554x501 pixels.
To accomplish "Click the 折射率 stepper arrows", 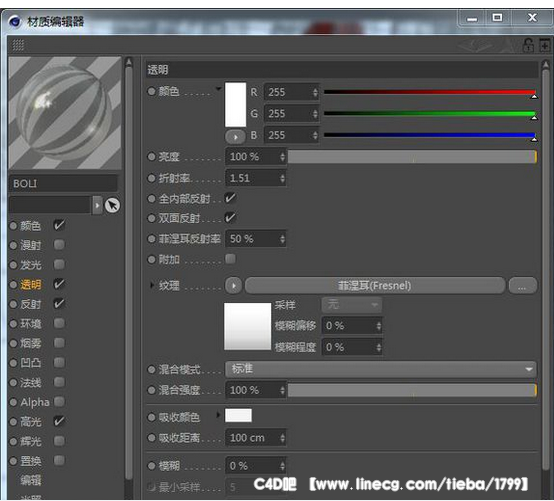I will coord(282,178).
